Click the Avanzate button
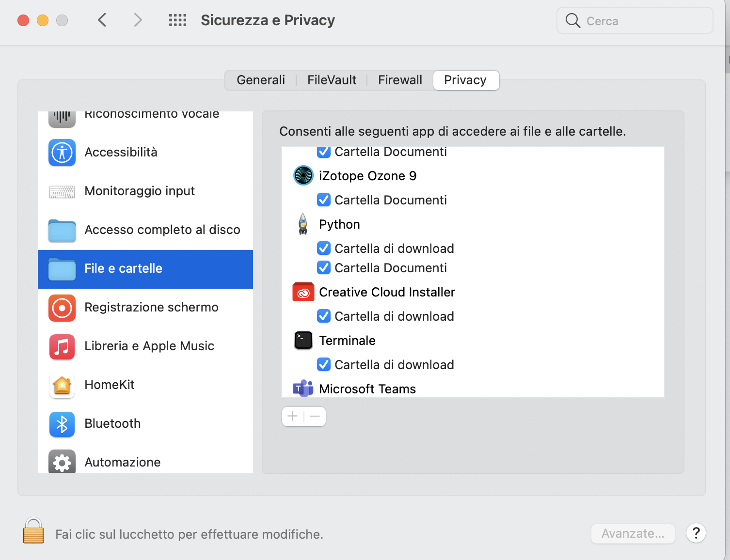This screenshot has height=560, width=730. pos(633,534)
